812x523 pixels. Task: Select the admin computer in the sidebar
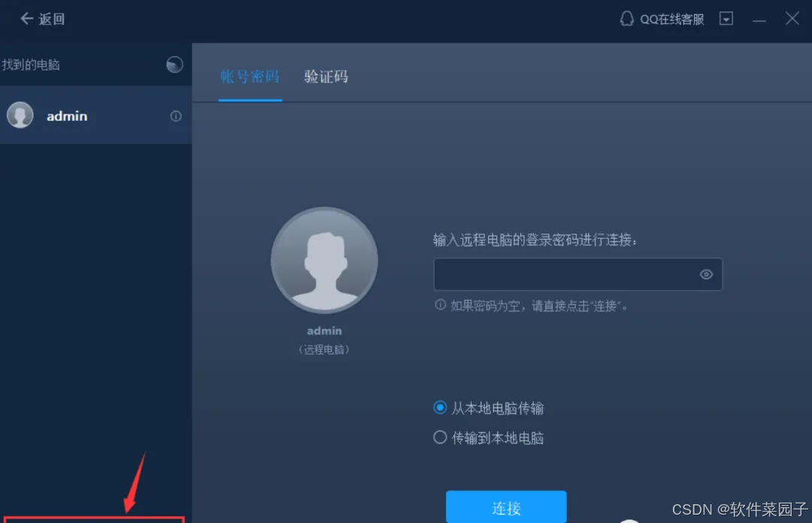(95, 116)
